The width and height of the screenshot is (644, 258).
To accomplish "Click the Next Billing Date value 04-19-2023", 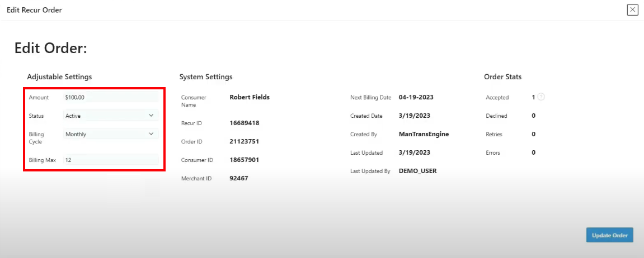I will click(416, 97).
